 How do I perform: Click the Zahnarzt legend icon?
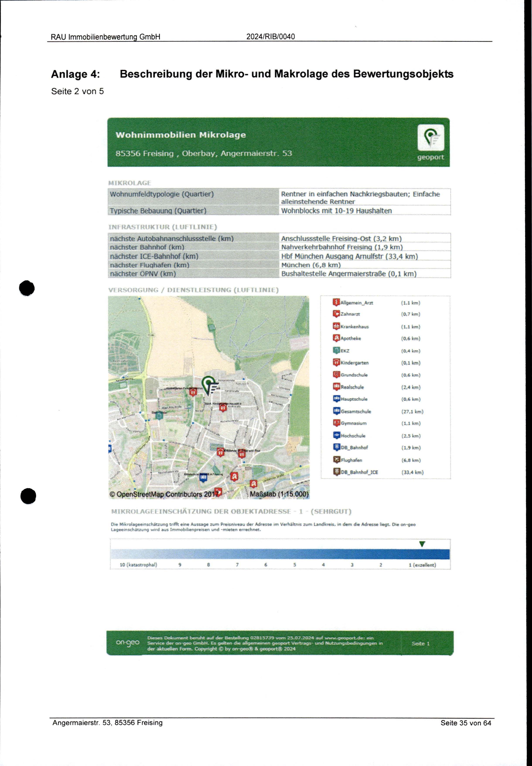coord(336,314)
